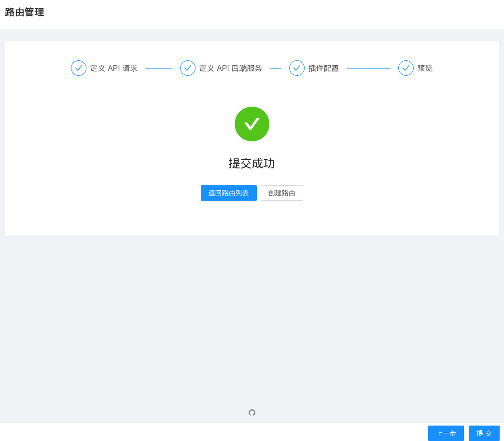This screenshot has height=441, width=504.
Task: Click the 插件配置 step checkmark icon
Action: 297,68
